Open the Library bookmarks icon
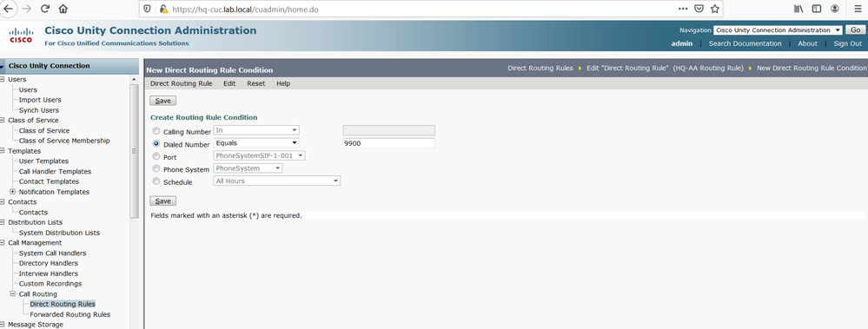This screenshot has height=329, width=868. (x=798, y=9)
